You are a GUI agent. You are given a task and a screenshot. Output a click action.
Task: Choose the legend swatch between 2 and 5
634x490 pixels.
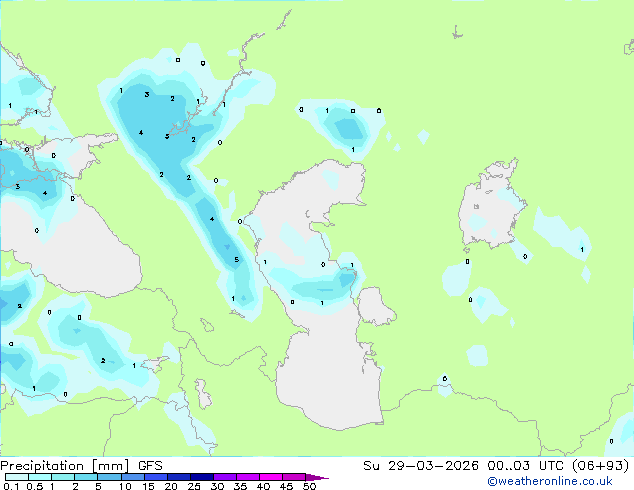tap(86, 477)
